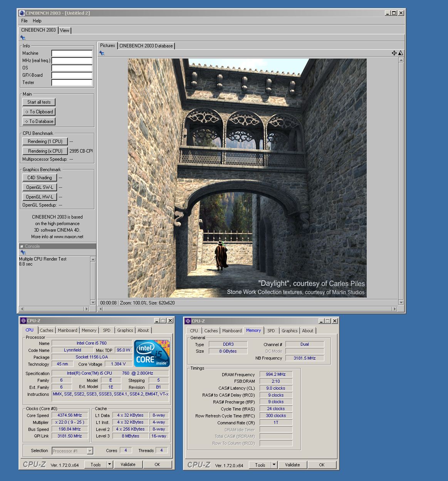Select the Pictures tab
Image resolution: width=448 pixels, height=481 pixels.
coord(107,45)
